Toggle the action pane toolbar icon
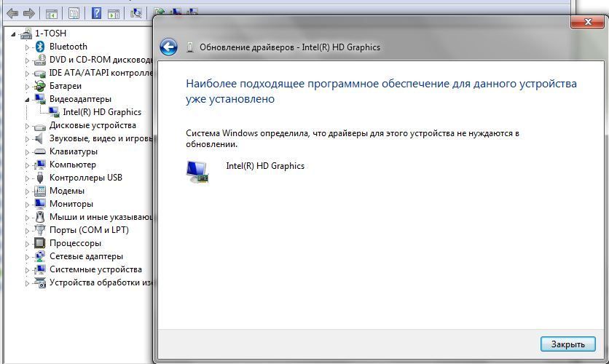Image resolution: width=609 pixels, height=364 pixels. pos(114,14)
